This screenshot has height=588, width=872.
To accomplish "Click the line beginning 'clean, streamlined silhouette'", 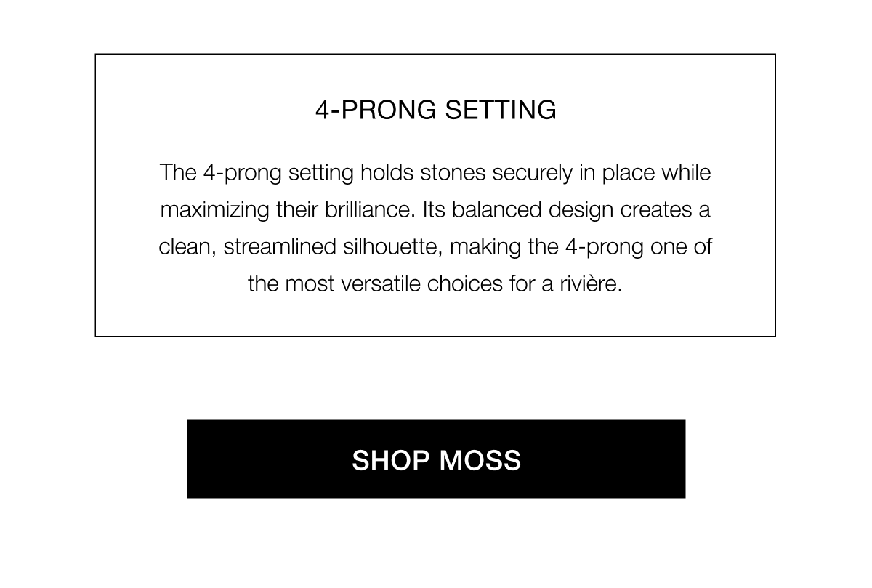I will point(435,247).
